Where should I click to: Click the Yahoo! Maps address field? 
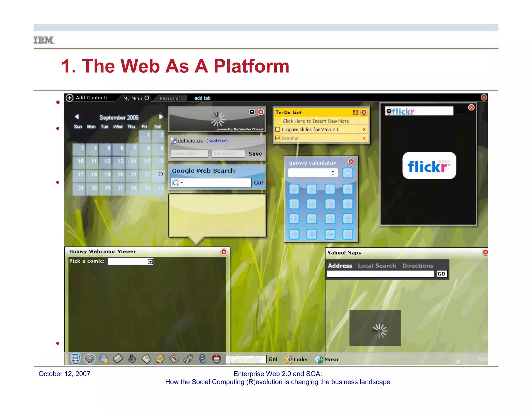coord(380,274)
